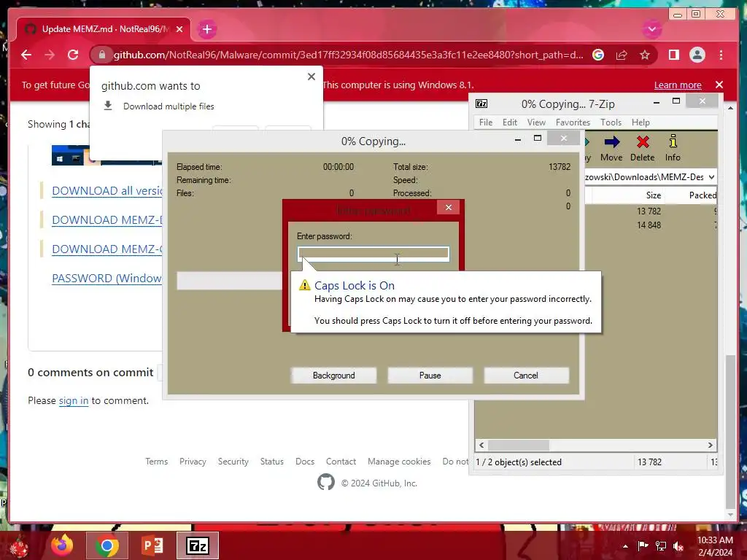Click the 7-Zip horizontal scrollbar thumb
Viewport: 747px width, 560px height.
[519, 446]
